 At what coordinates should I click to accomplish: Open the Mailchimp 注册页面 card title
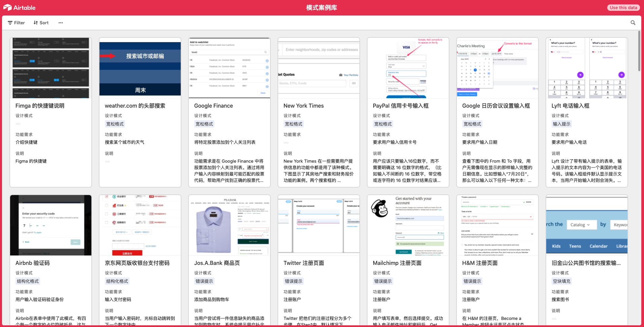point(397,263)
